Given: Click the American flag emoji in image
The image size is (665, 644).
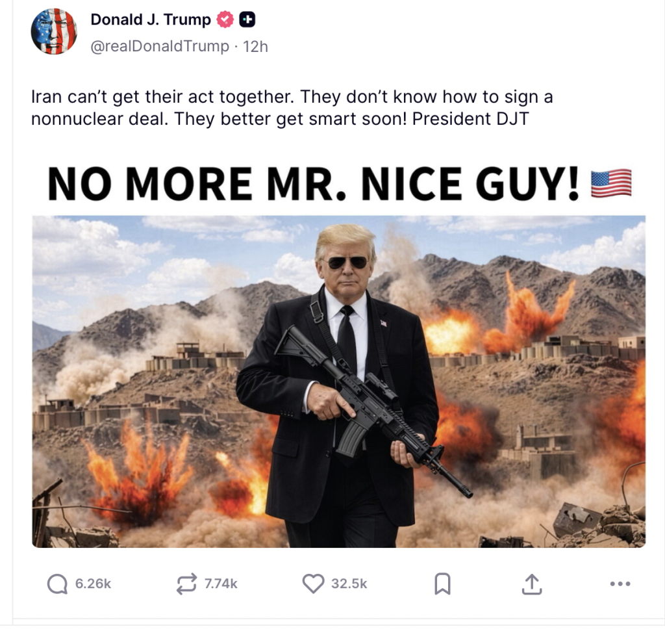Looking at the screenshot, I should [611, 183].
